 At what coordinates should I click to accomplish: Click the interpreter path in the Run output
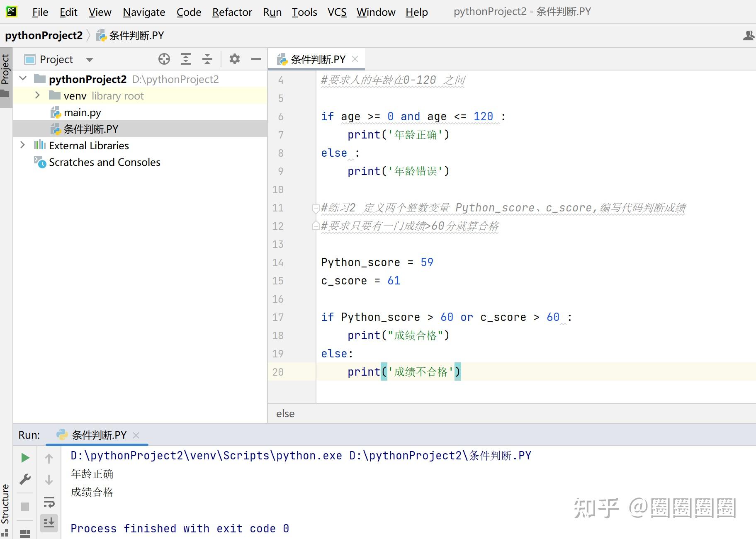point(206,456)
